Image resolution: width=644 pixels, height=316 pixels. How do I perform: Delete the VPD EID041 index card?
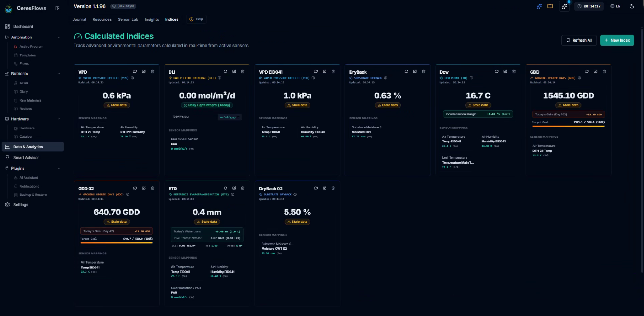coord(333,71)
